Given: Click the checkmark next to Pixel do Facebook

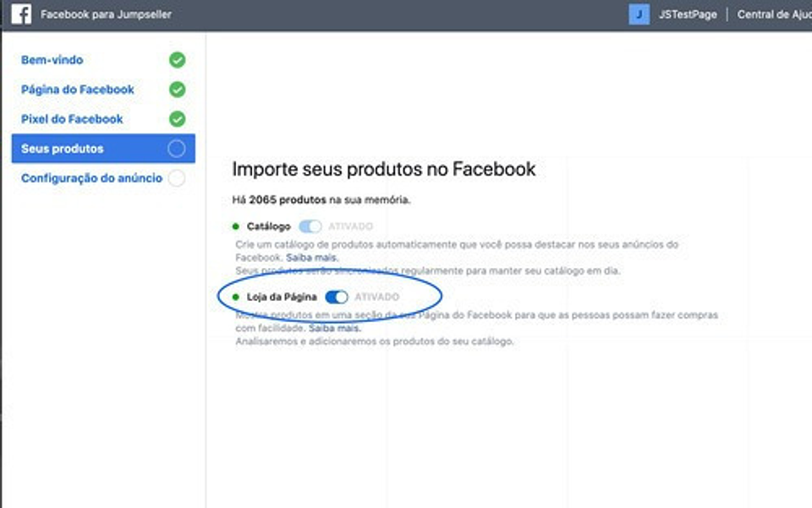Looking at the screenshot, I should [x=177, y=119].
